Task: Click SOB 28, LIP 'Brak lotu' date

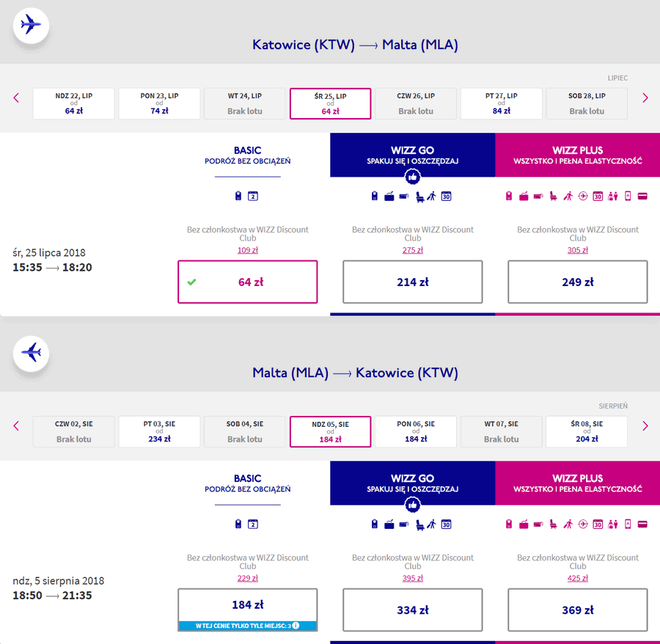Action: pyautogui.click(x=587, y=103)
